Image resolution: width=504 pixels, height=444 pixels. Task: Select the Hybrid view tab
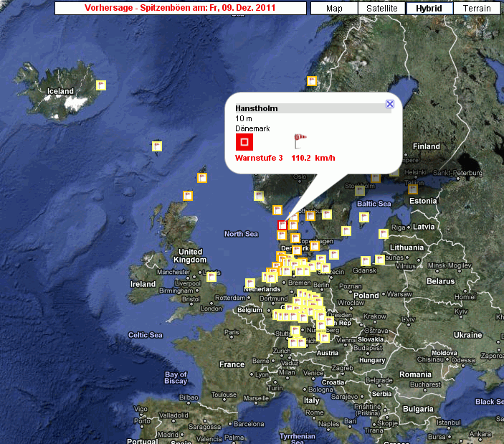tap(429, 9)
